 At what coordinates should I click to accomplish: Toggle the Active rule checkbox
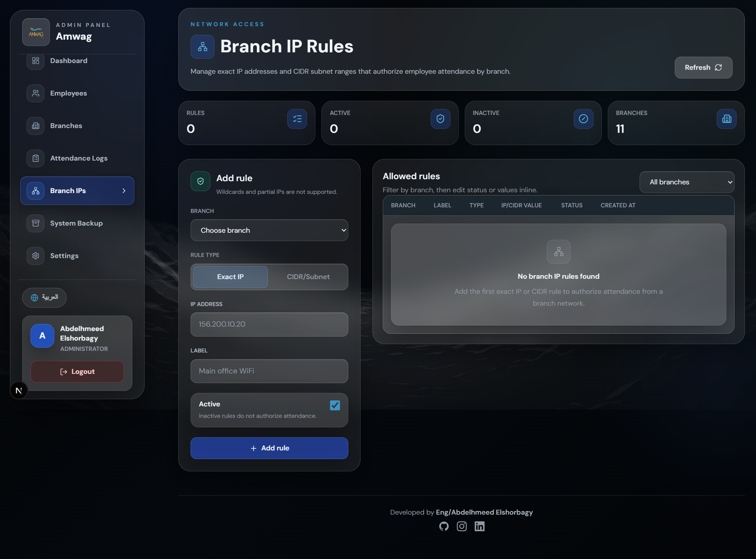(335, 405)
